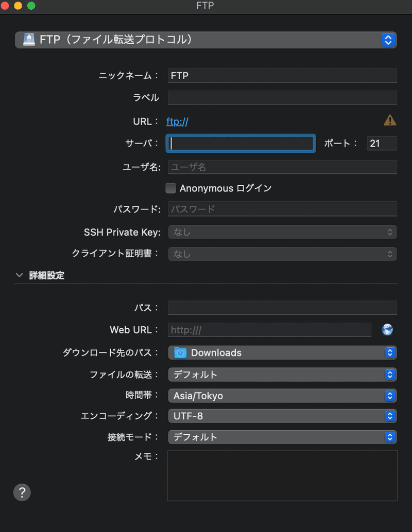Click the サーバ input field

pos(241,144)
